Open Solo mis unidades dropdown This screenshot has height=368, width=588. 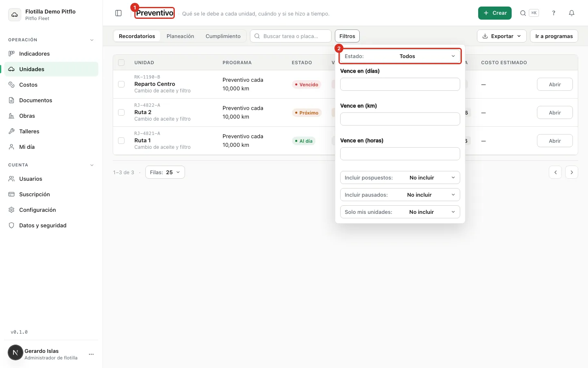pos(400,212)
